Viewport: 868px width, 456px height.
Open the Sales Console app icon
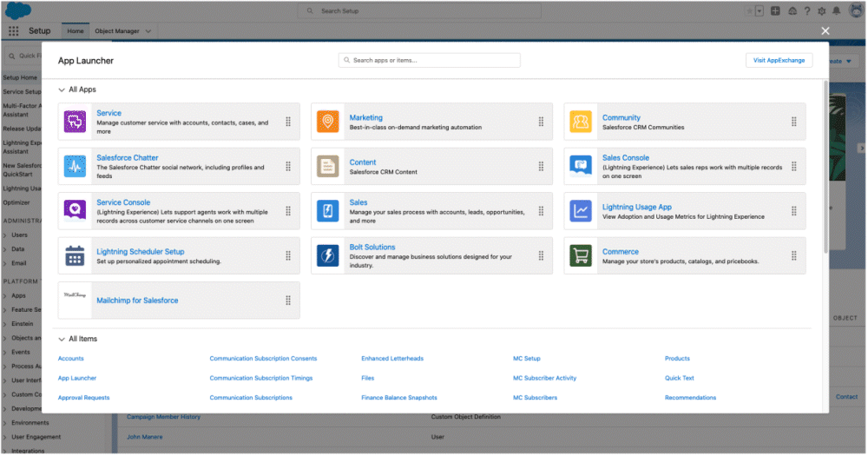(581, 166)
